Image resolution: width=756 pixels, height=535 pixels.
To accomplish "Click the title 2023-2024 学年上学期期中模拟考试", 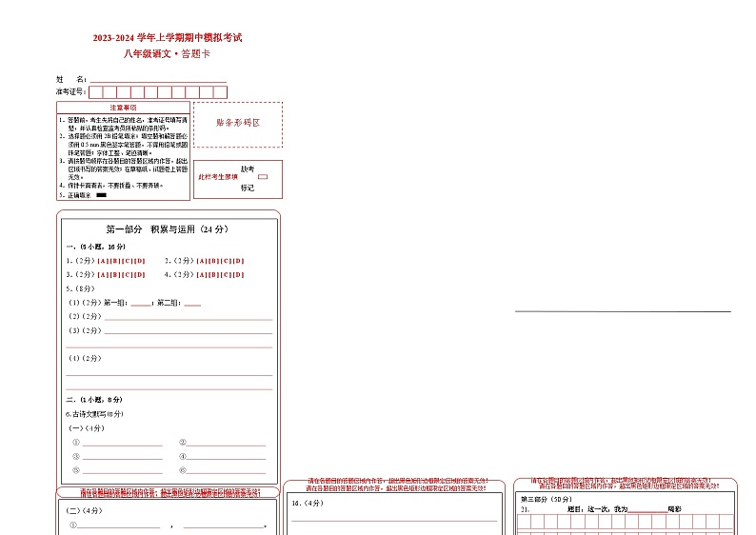I will (168, 37).
